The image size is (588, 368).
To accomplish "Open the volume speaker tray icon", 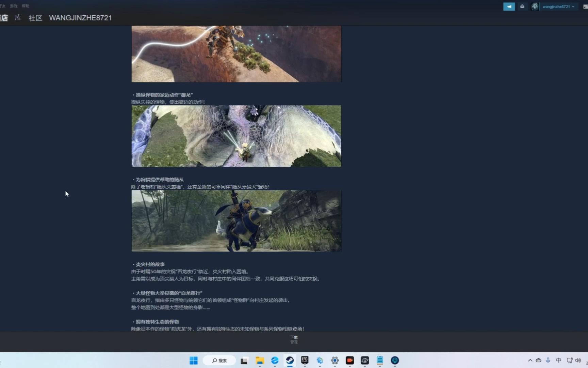I will 578,361.
